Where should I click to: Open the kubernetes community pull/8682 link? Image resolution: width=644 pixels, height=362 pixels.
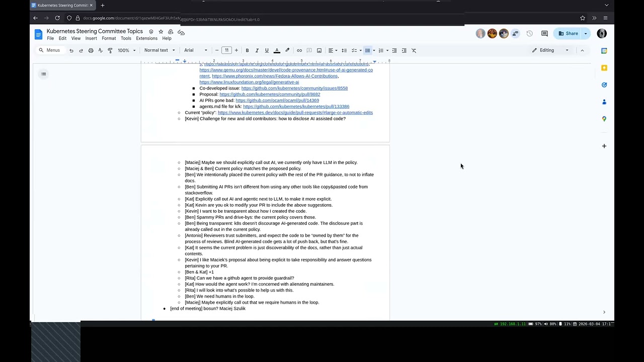[x=270, y=95]
